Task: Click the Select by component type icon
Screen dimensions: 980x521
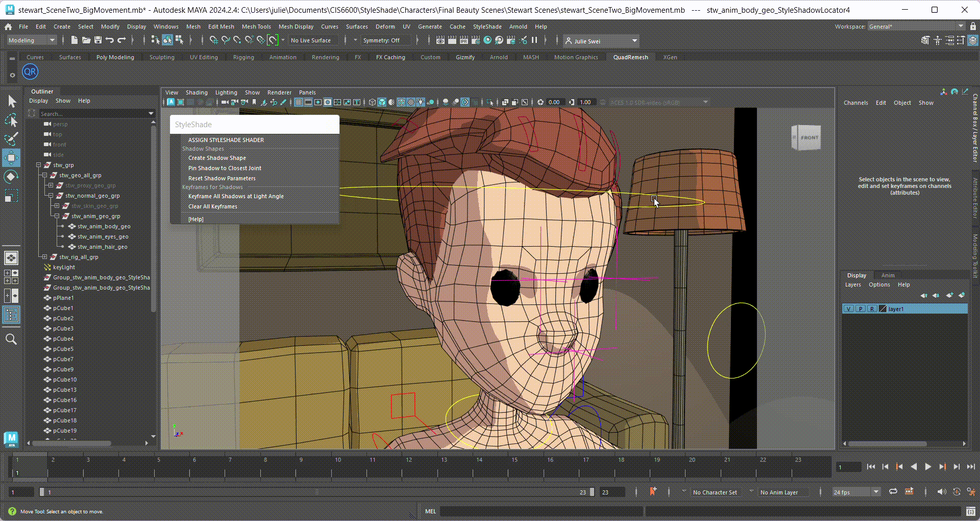Action: point(179,40)
